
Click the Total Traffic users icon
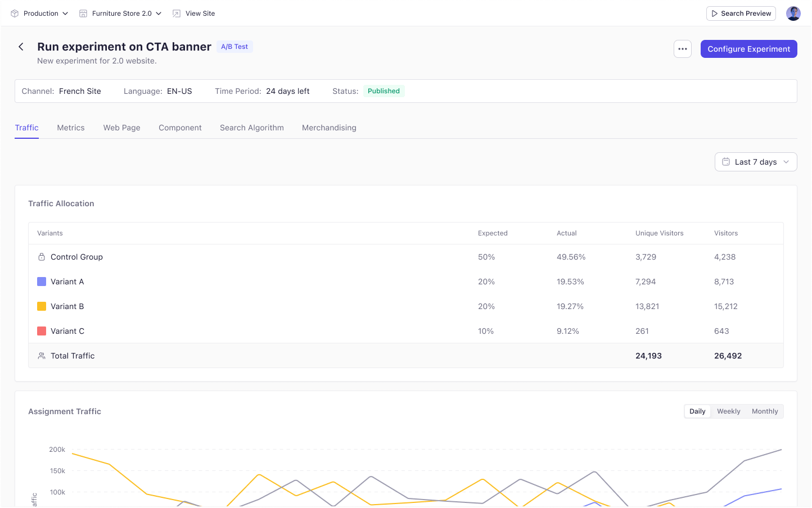[x=42, y=356]
